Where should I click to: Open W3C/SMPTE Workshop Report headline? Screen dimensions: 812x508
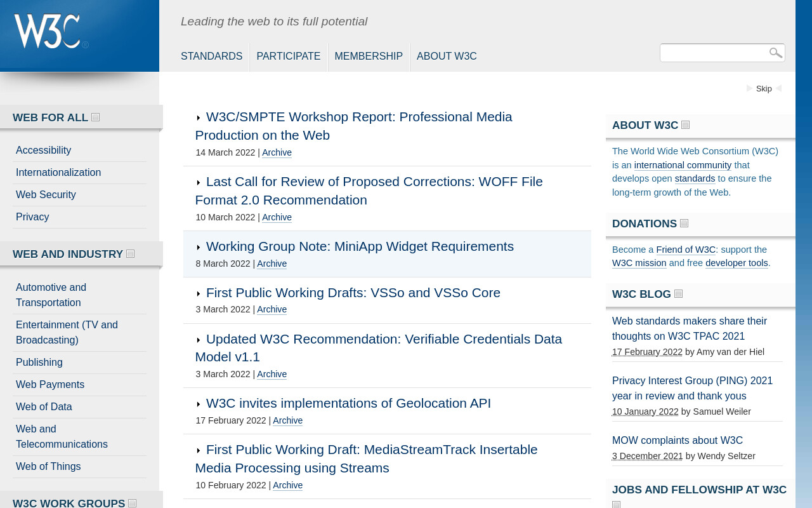354,126
